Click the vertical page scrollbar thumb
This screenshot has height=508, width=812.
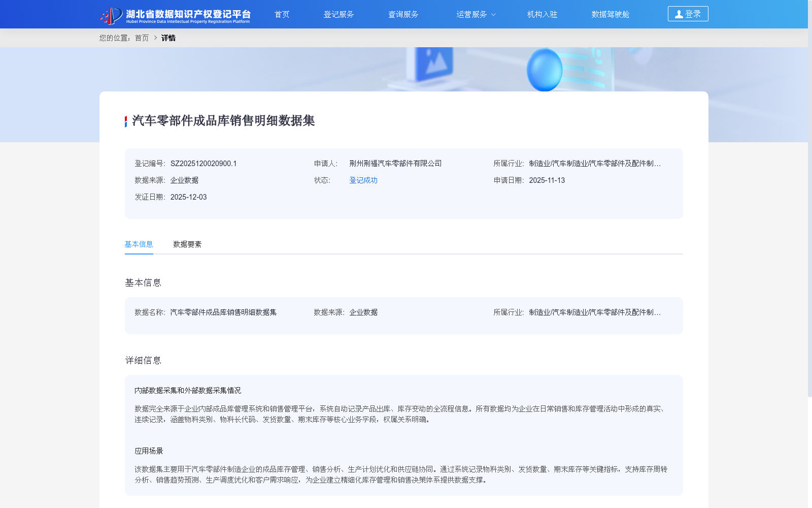(809, 198)
